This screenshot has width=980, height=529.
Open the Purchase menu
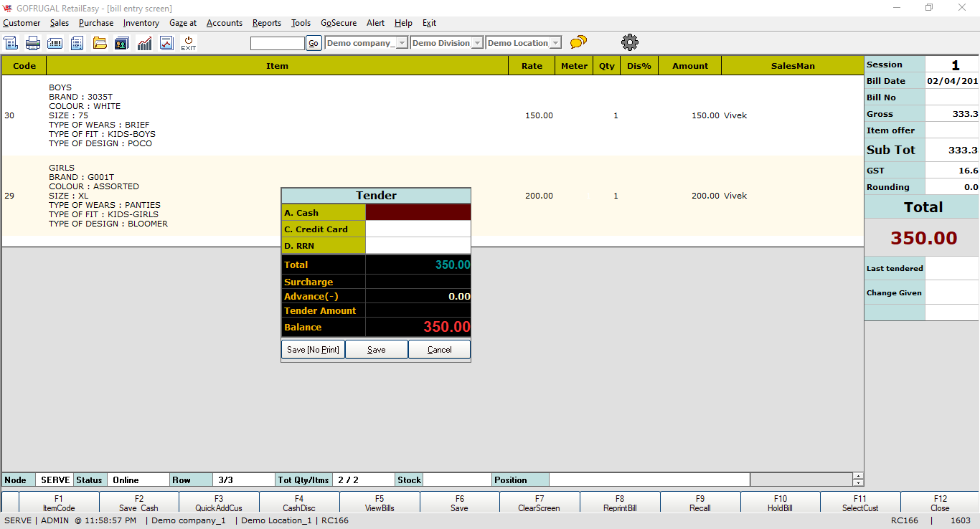tap(96, 23)
